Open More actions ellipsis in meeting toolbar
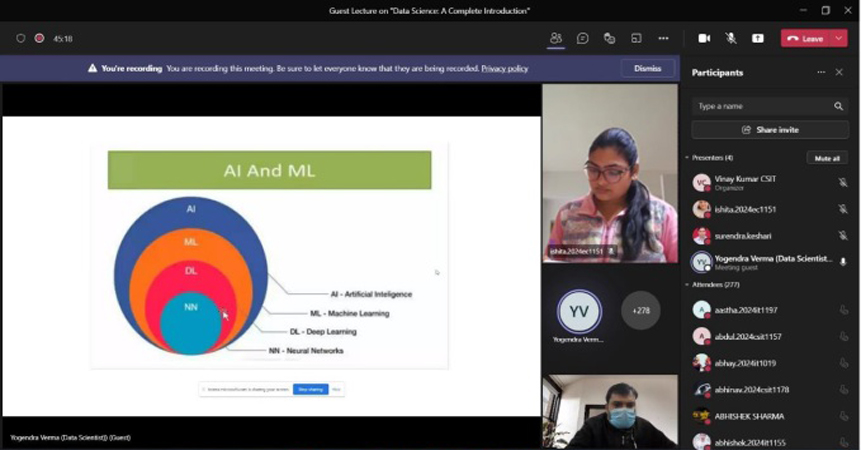 tap(663, 38)
